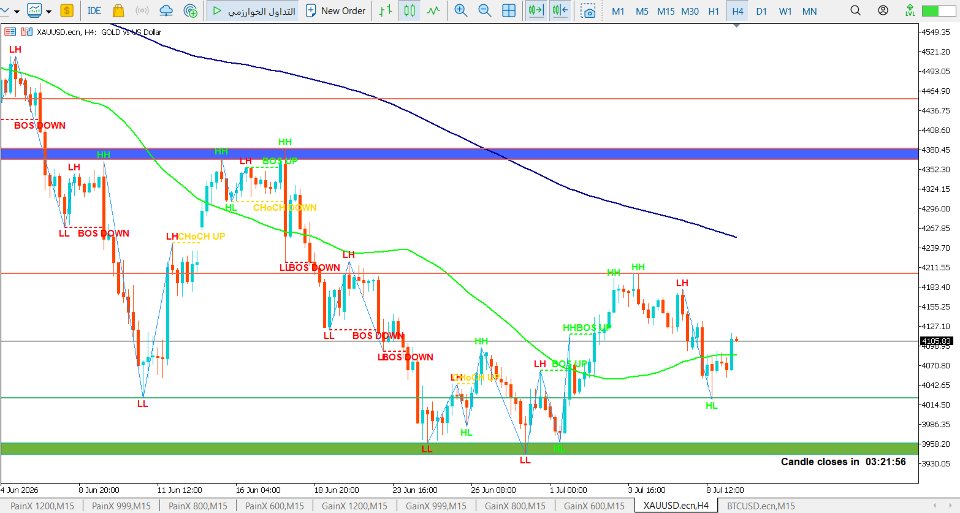The width and height of the screenshot is (960, 513).
Task: Switch to the GainX 800,M15 tab
Action: click(515, 506)
